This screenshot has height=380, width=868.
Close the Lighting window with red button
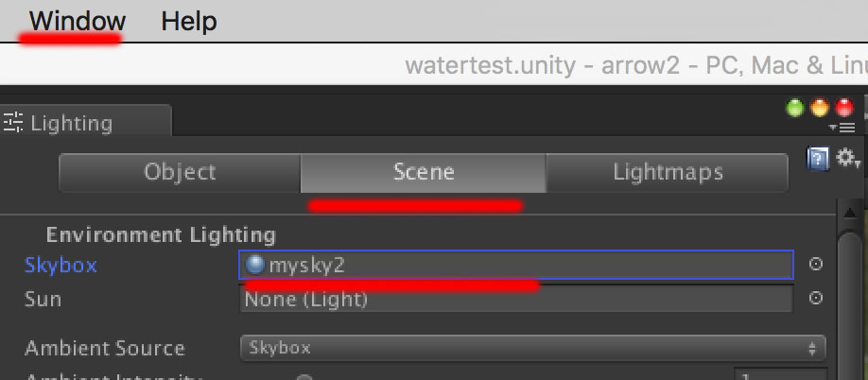tap(844, 108)
